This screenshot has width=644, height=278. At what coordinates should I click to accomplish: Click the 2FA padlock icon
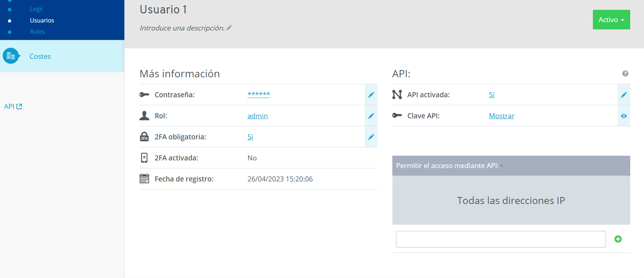144,136
